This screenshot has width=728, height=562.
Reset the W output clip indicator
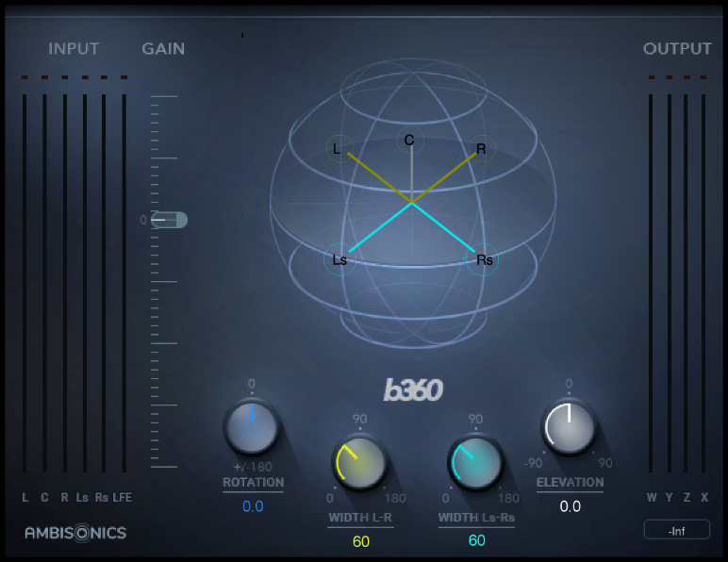(x=652, y=77)
